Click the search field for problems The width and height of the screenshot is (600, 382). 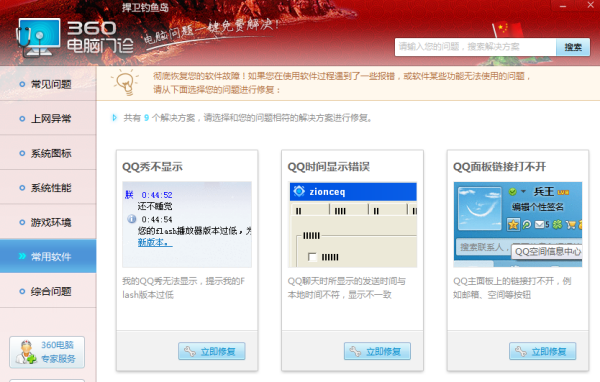pyautogui.click(x=475, y=47)
